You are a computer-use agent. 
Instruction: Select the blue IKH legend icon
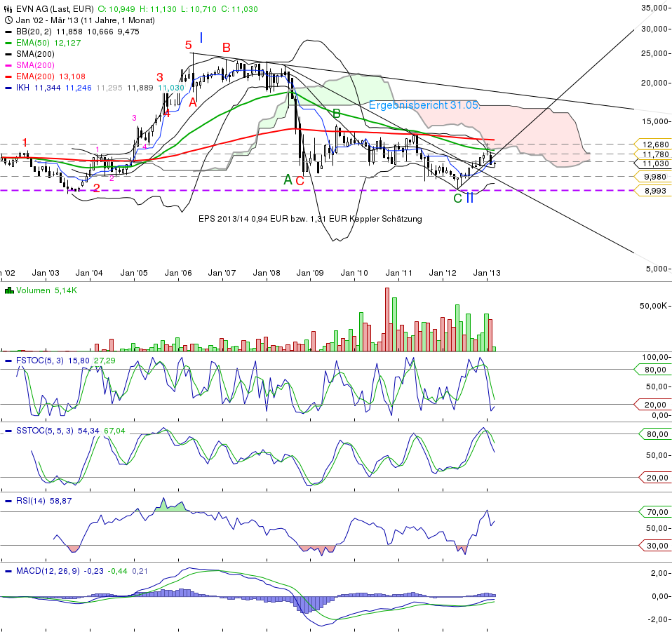[8, 86]
